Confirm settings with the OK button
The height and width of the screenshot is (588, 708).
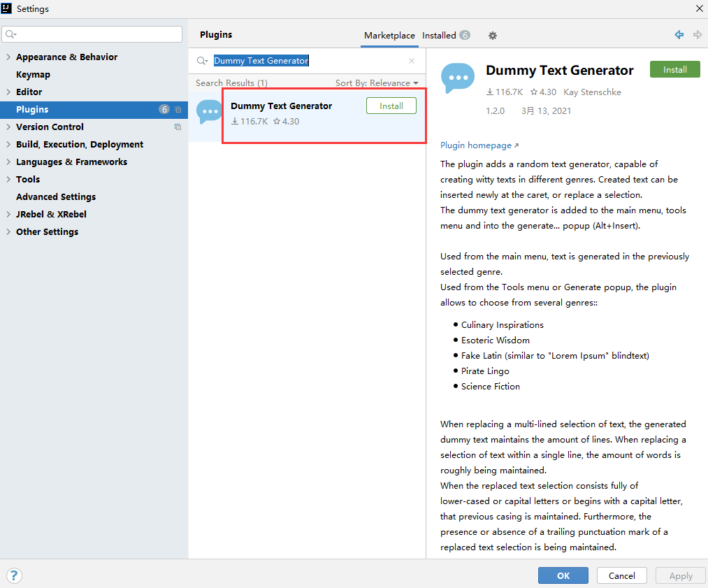pos(563,575)
